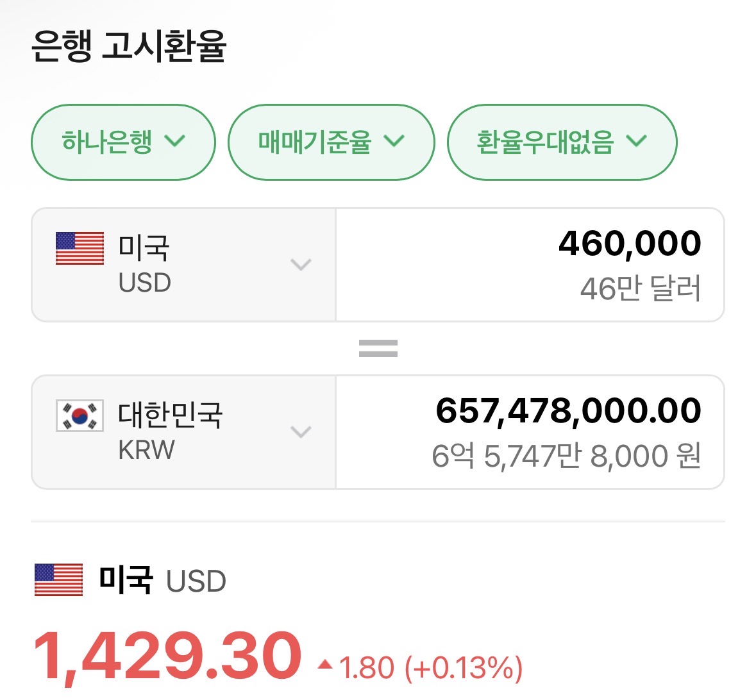Click the 미국 USD title above the rate
The image size is (756, 700).
162,581
